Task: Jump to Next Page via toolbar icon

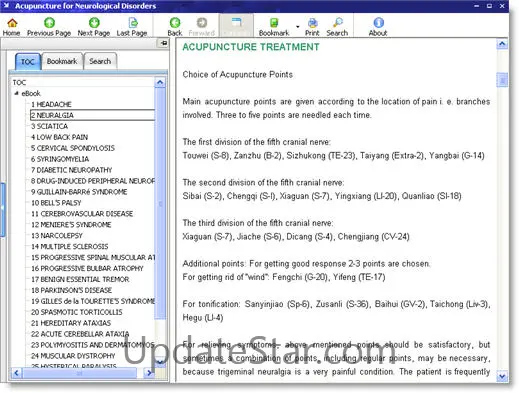Action: (x=94, y=23)
